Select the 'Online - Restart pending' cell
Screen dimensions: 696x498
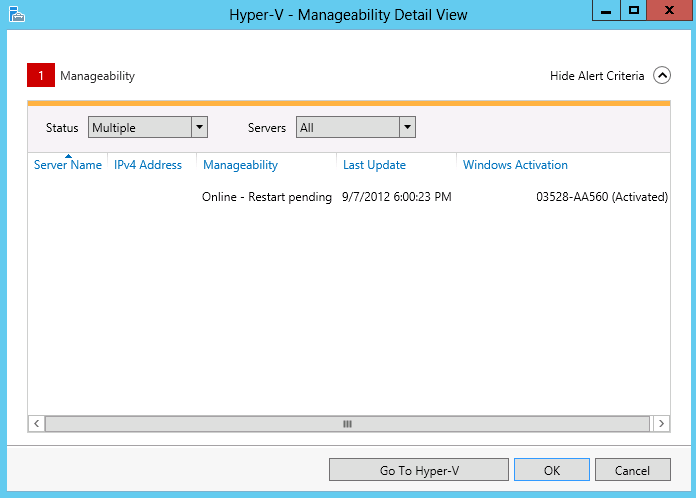[267, 197]
